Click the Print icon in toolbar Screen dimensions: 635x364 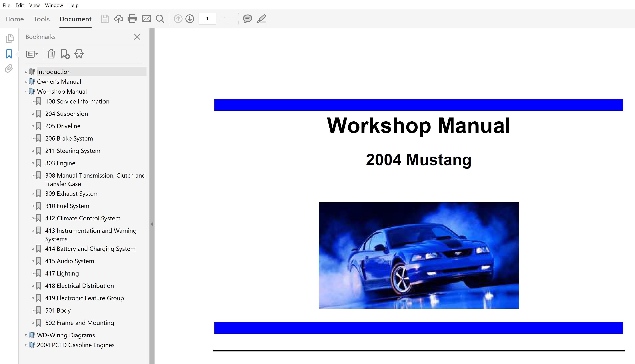[x=132, y=19]
